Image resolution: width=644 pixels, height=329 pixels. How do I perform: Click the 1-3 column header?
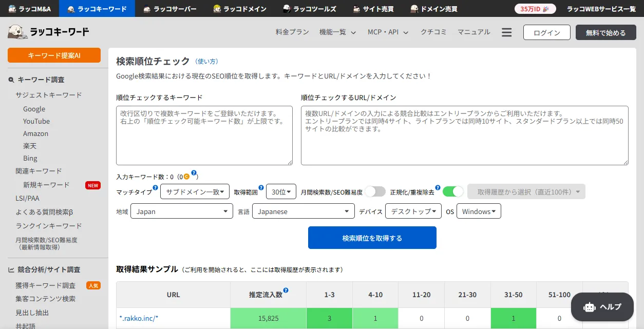point(330,295)
